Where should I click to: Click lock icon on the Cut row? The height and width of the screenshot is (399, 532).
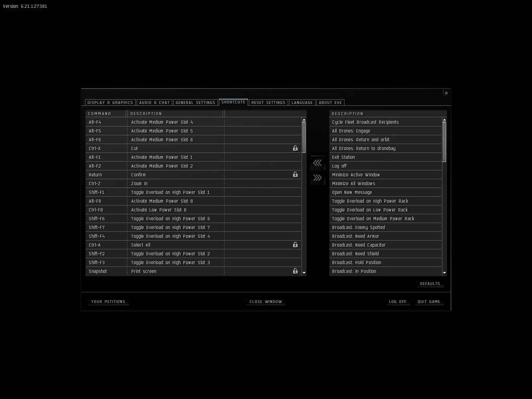coord(295,148)
